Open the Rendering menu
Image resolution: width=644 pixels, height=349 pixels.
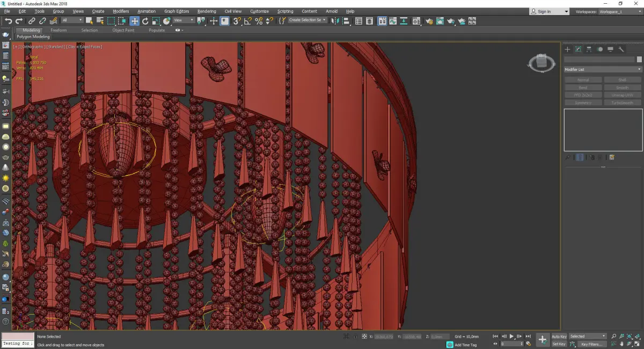click(207, 11)
